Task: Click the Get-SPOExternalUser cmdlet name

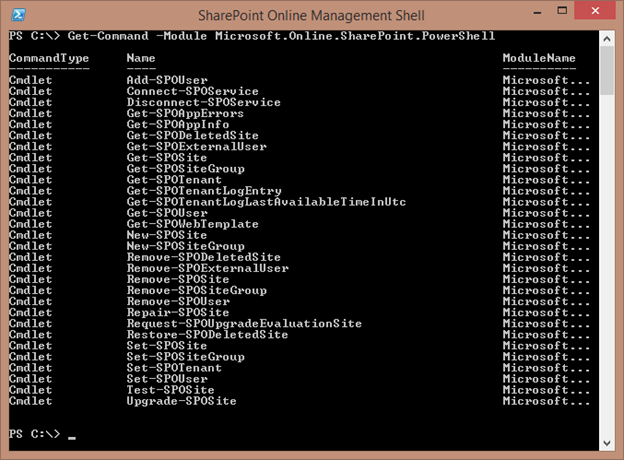Action: (x=197, y=146)
